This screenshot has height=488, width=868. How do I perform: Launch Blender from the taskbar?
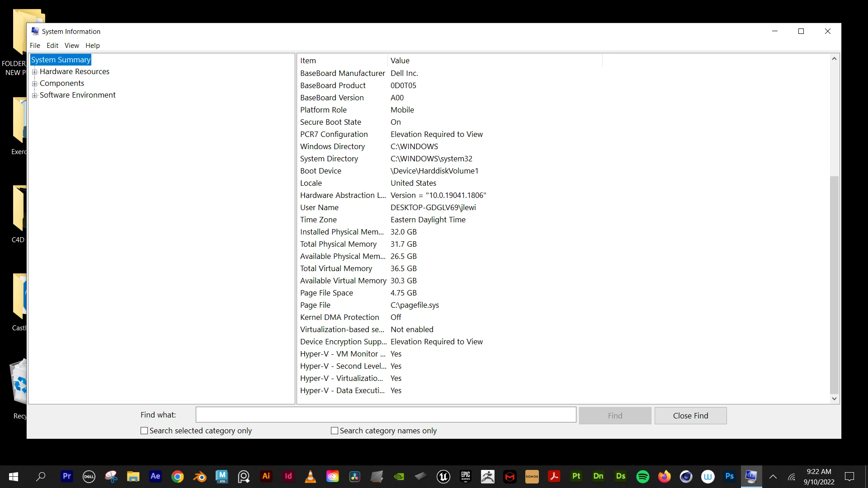pos(200,477)
